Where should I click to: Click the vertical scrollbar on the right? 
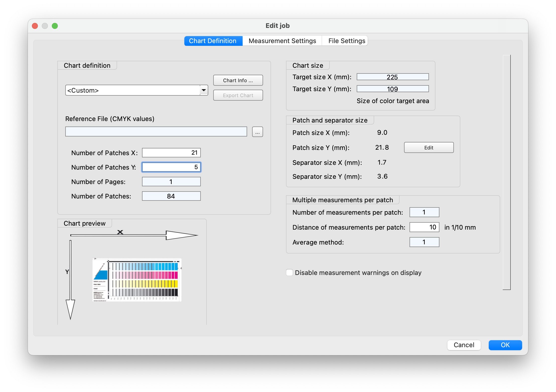506,172
